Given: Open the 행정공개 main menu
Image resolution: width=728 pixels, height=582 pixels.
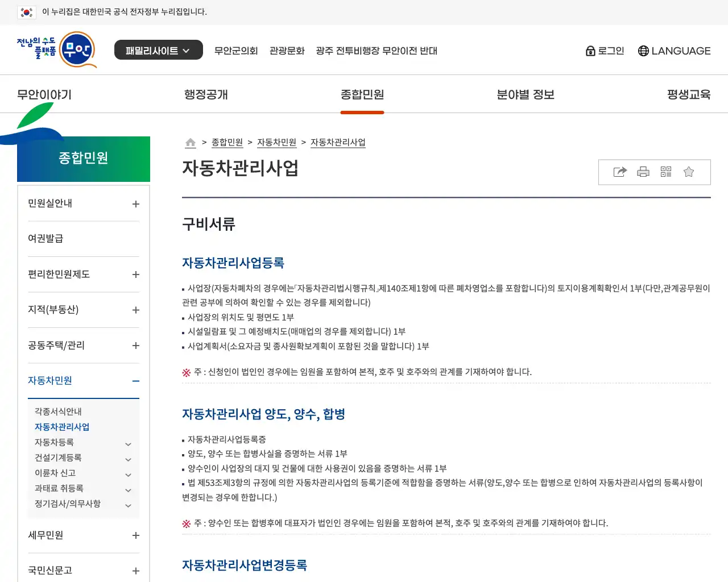Looking at the screenshot, I should tap(206, 94).
